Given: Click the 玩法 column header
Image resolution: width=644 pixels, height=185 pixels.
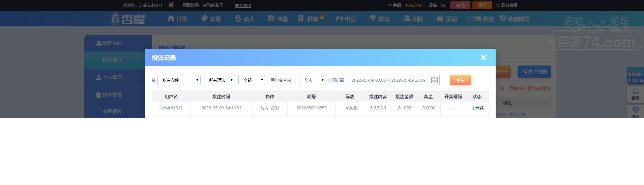Looking at the screenshot, I should point(350,97).
